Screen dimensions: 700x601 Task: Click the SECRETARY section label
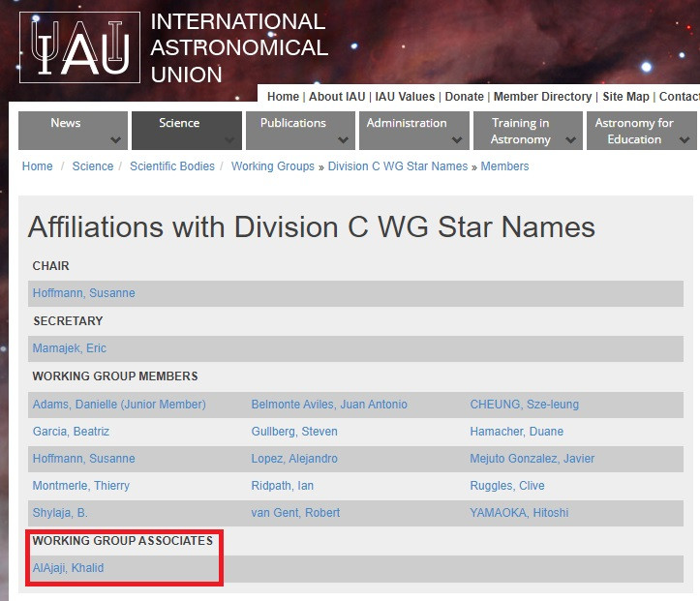[x=68, y=320]
